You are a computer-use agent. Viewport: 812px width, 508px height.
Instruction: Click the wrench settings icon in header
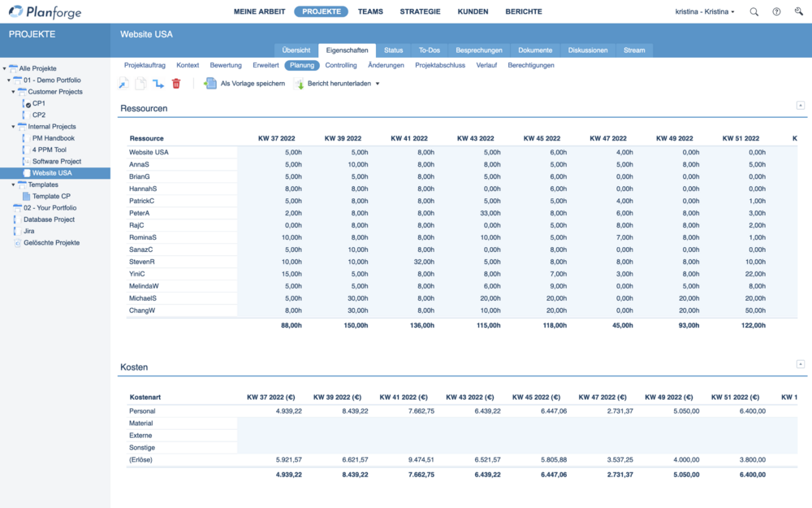point(798,12)
